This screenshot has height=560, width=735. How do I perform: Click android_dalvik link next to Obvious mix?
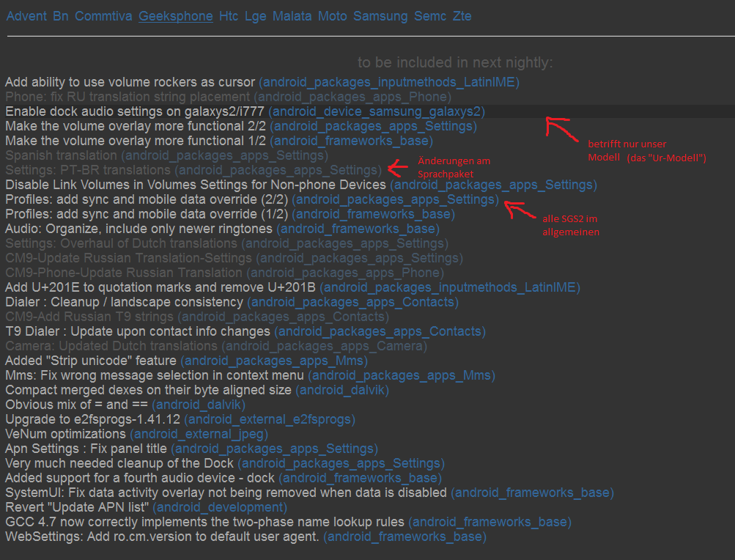198,405
